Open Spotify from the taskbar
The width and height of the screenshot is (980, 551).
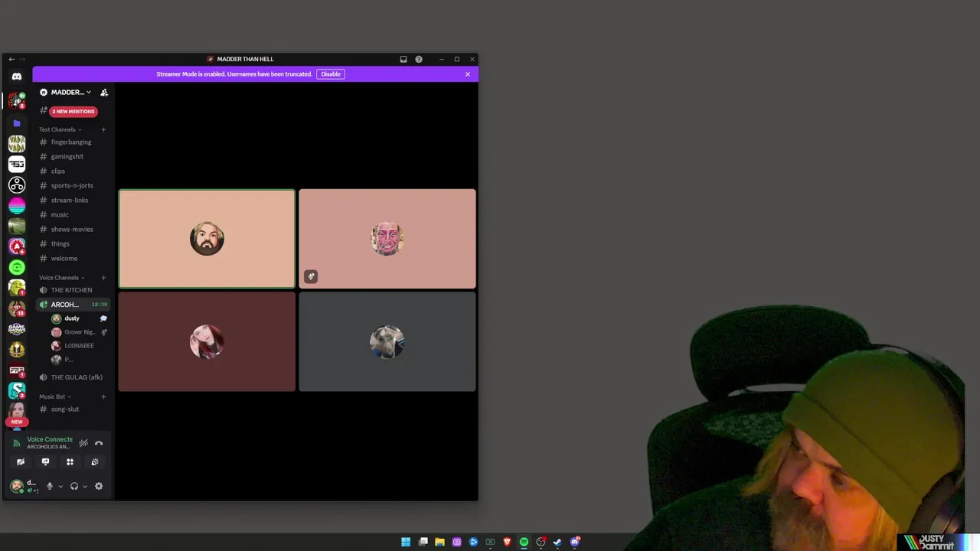point(524,542)
